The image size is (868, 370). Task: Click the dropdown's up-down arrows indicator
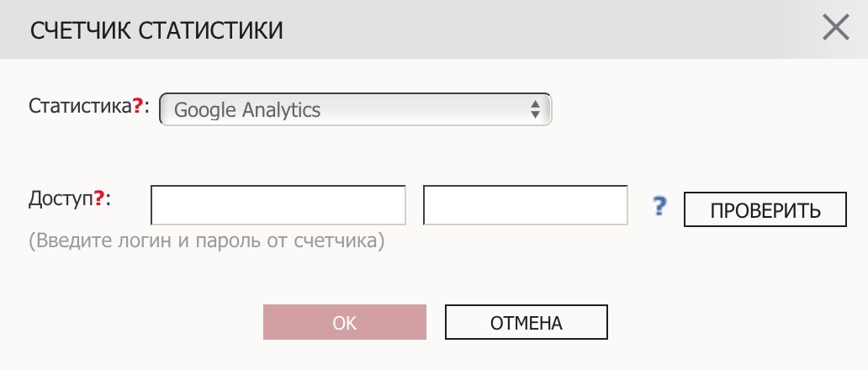(535, 109)
